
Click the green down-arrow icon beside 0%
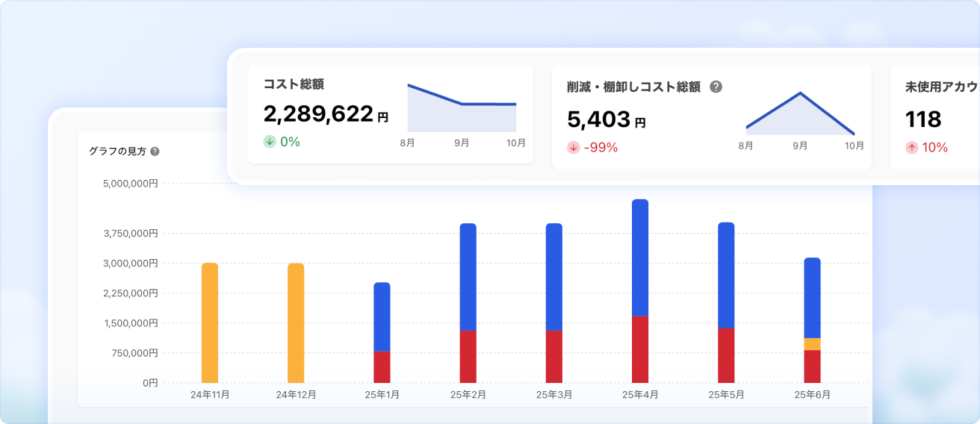(x=270, y=142)
